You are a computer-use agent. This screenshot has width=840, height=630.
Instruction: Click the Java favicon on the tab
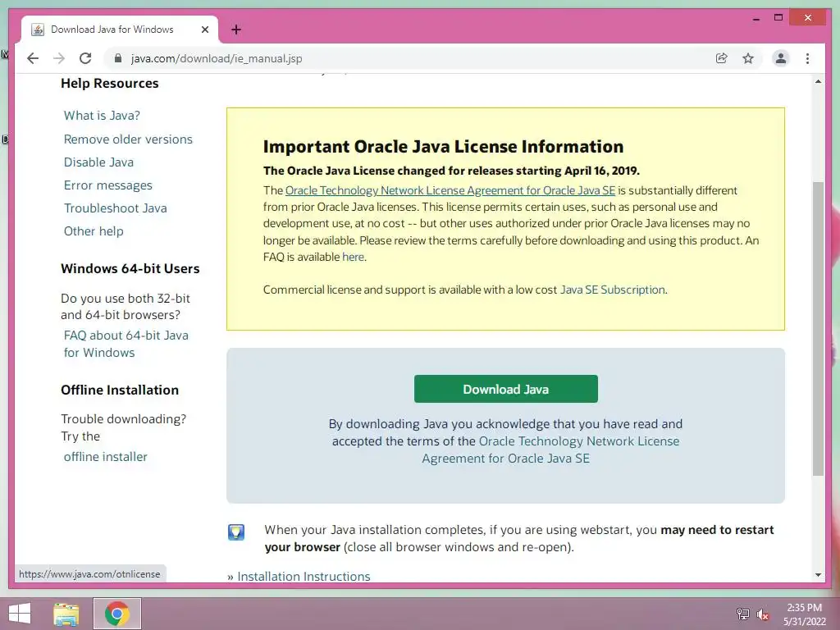[x=38, y=30]
